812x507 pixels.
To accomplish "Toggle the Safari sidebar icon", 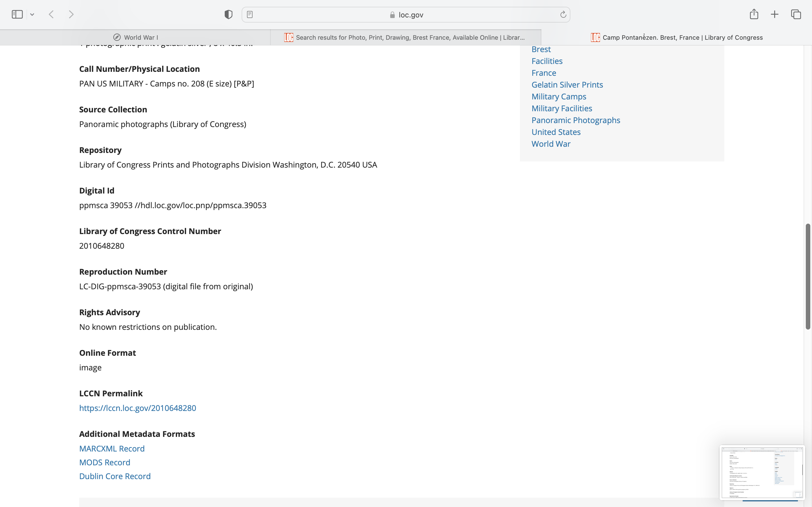I will [x=17, y=14].
